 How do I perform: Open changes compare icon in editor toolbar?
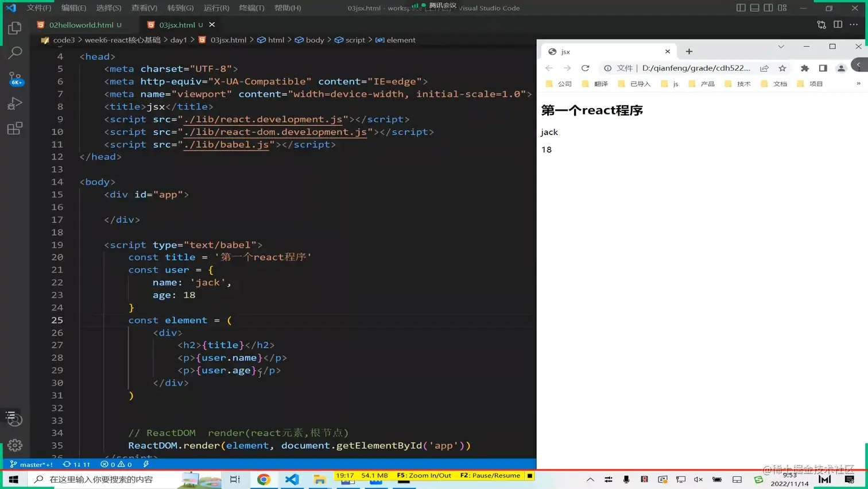point(821,25)
